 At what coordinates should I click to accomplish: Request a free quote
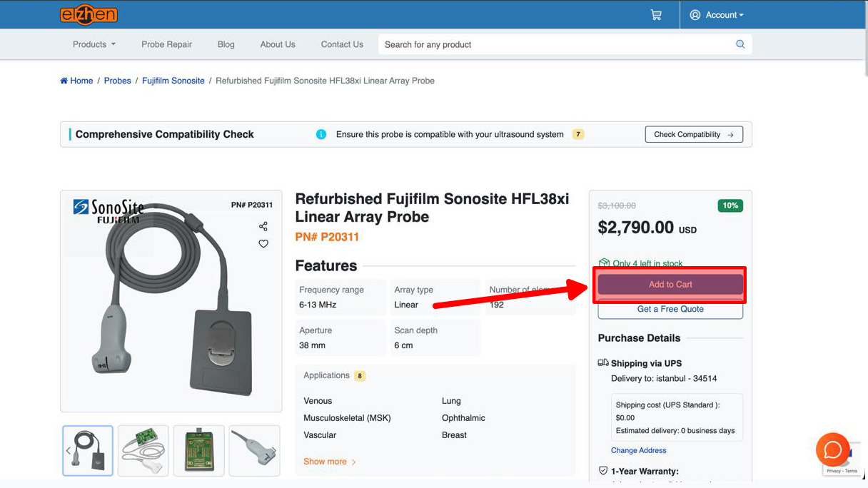[x=669, y=309]
